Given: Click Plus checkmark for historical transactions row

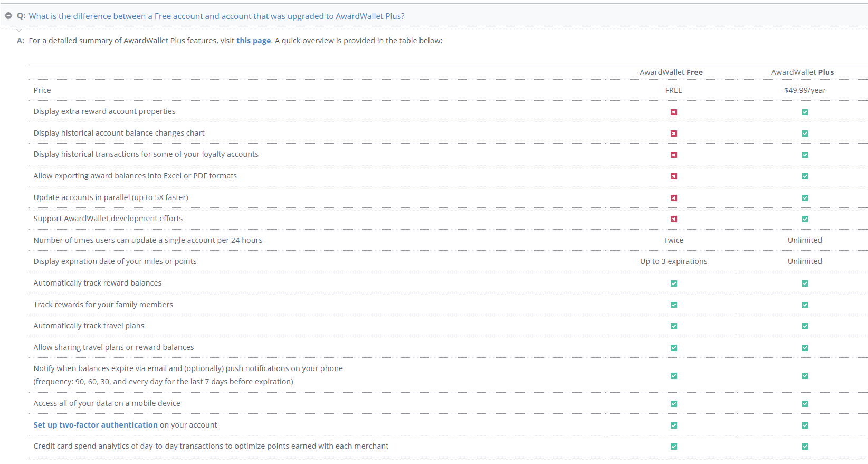Looking at the screenshot, I should pos(805,155).
